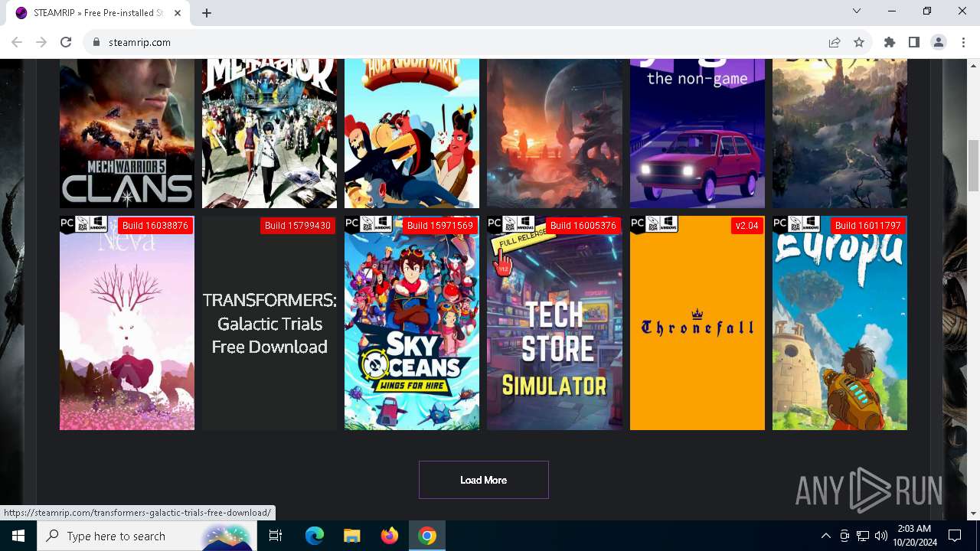Click v2.04 badge on Thronefall
The height and width of the screenshot is (551, 980).
pyautogui.click(x=746, y=226)
